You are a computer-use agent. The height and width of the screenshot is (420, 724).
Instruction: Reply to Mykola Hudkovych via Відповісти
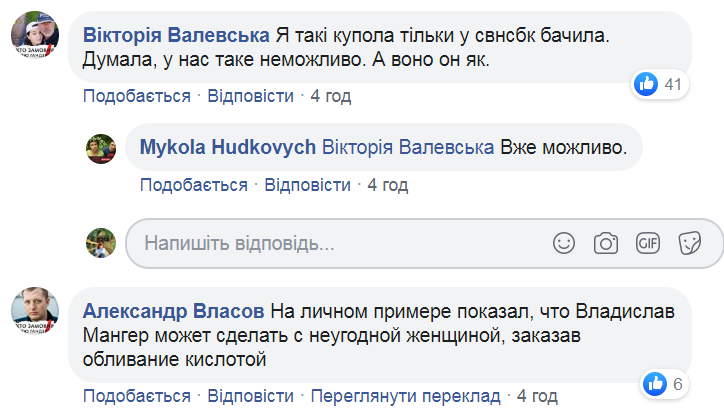point(308,185)
